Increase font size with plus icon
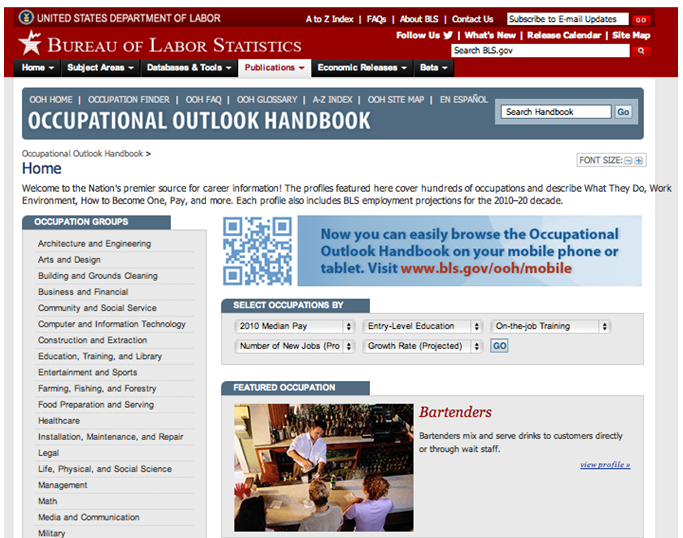 pos(639,160)
